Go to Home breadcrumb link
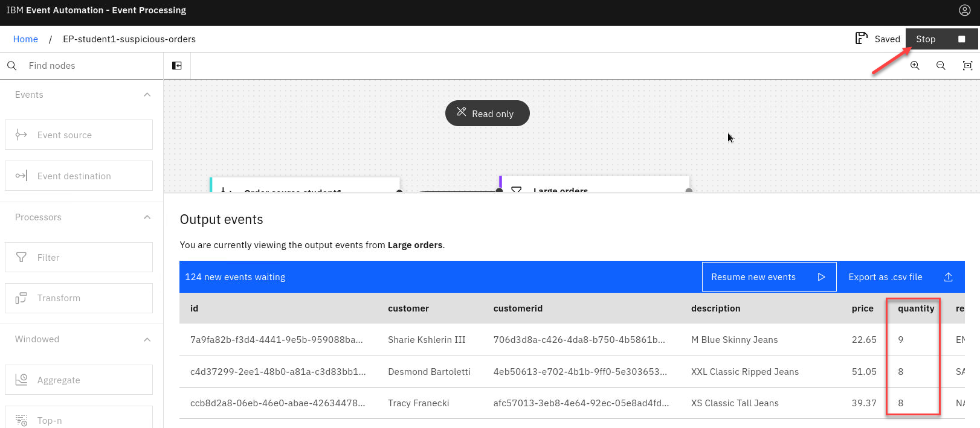980x428 pixels. [x=25, y=39]
